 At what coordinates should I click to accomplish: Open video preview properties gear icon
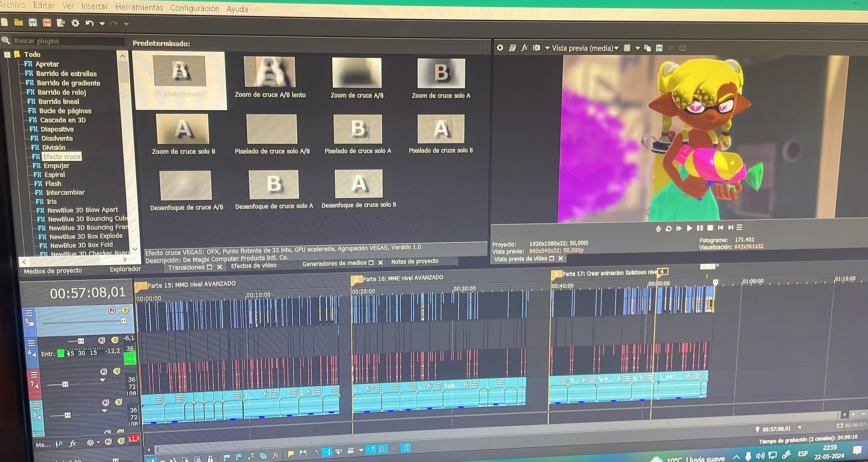pos(500,48)
